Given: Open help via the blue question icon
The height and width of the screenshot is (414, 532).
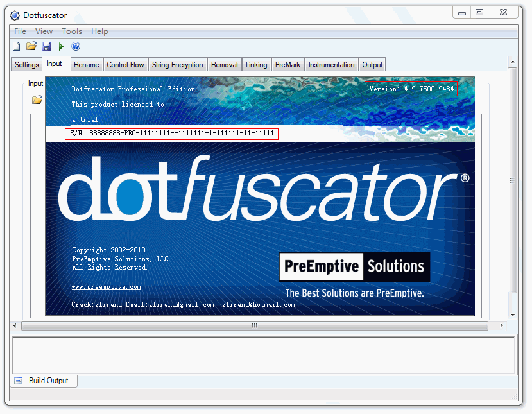Looking at the screenshot, I should pos(76,46).
